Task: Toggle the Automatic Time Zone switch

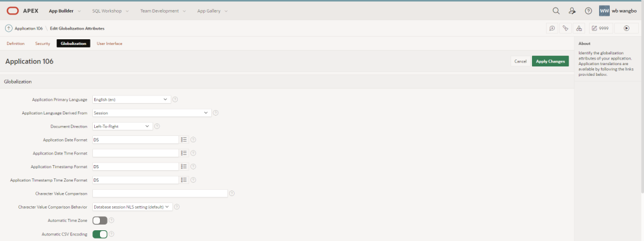Action: click(100, 221)
